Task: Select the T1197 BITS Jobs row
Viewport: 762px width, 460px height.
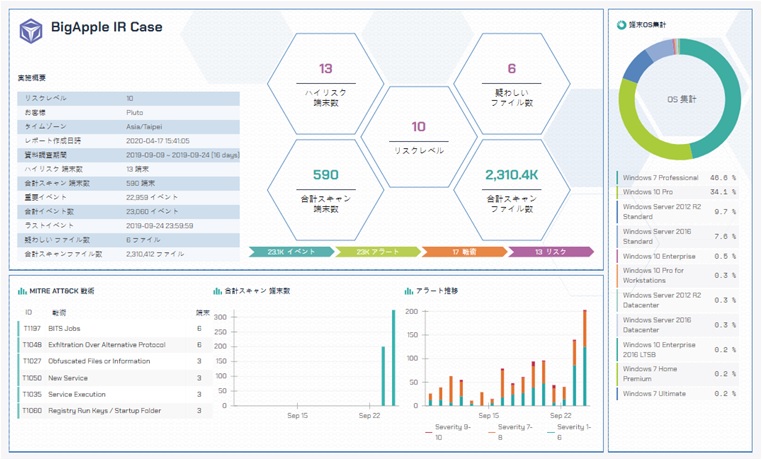Action: 115,329
